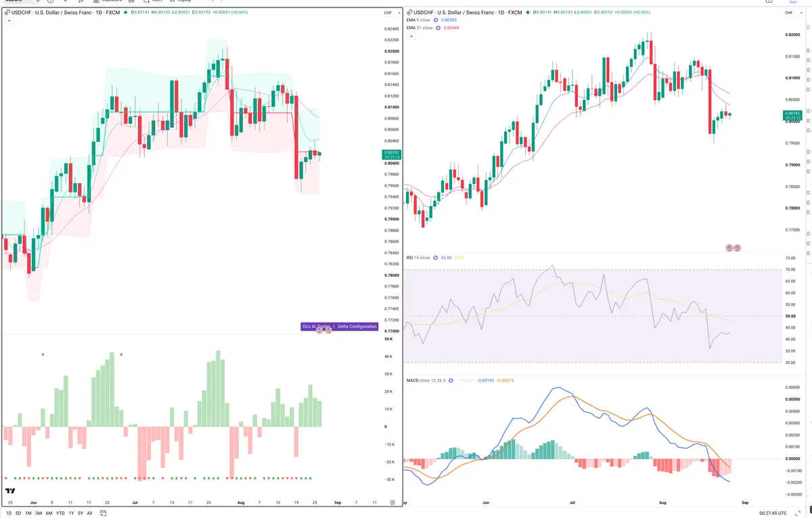Click the EMA 9 indicator status icon
812x518 pixels.
(435, 20)
